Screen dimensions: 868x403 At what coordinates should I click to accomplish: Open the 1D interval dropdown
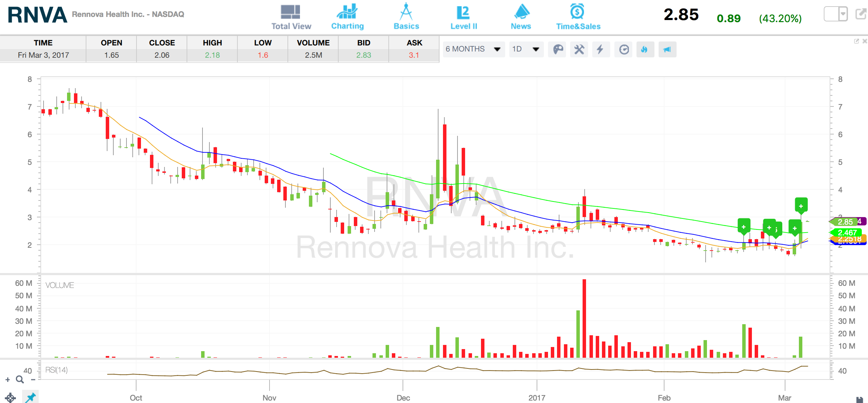coord(526,49)
